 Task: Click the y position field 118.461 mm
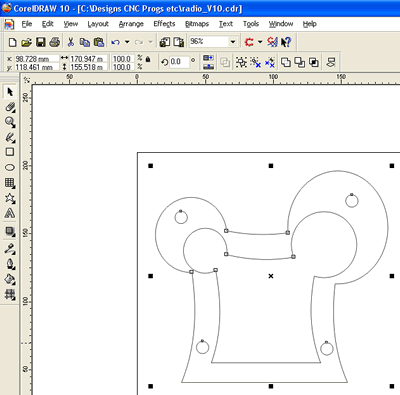point(37,67)
